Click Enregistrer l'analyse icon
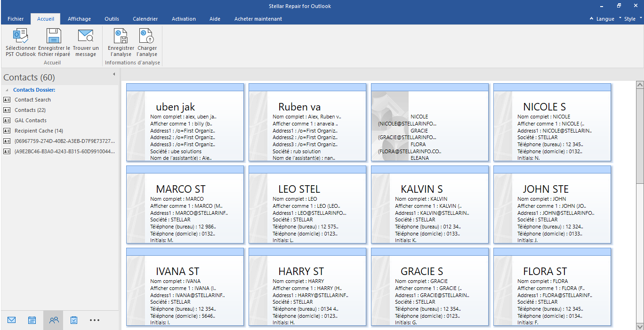The image size is (644, 330). tap(121, 36)
